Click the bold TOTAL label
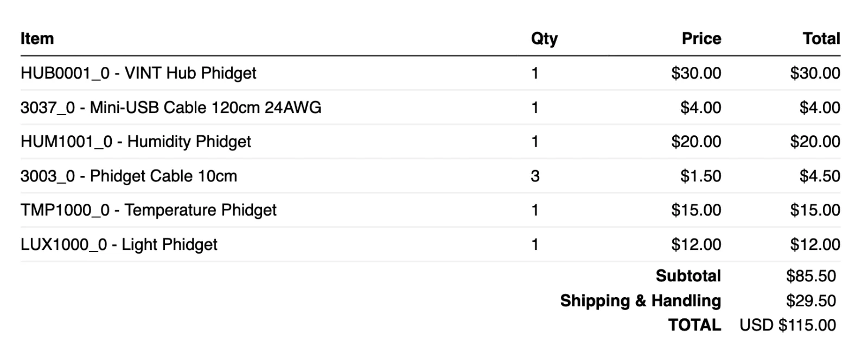 [x=695, y=325]
